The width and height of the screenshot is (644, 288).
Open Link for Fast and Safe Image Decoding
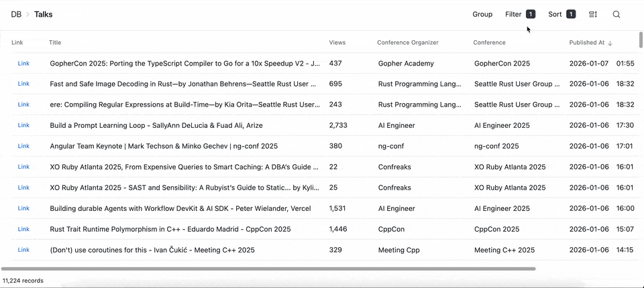(x=23, y=83)
